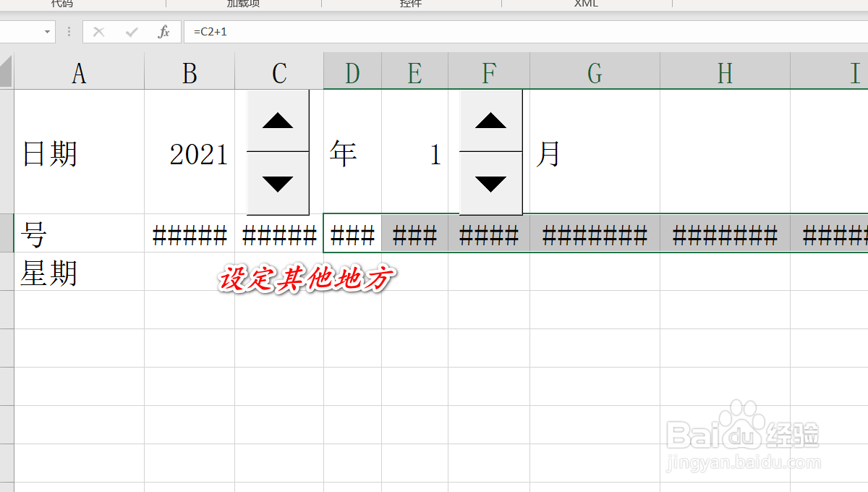Confirm formula with the check icon
The image size is (868, 492).
132,32
